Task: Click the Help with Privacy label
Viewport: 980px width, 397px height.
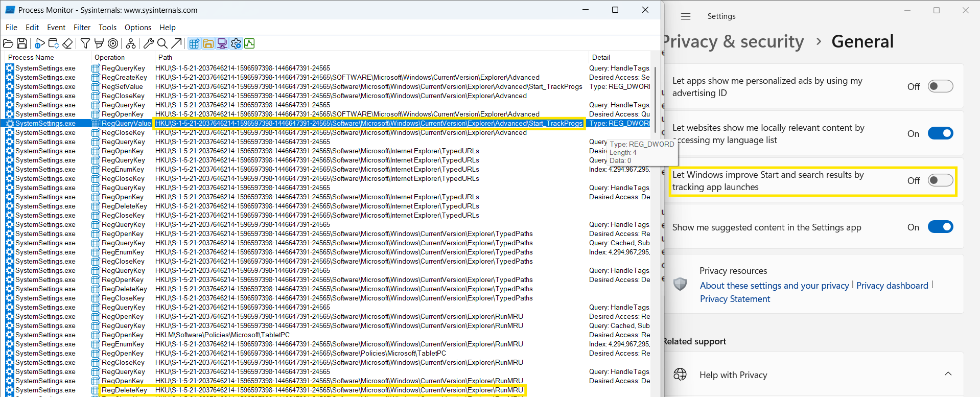Action: (733, 375)
